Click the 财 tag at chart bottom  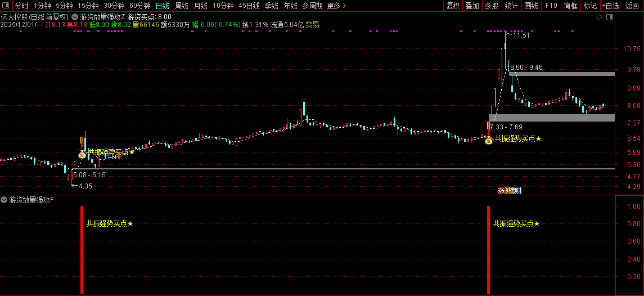tap(519, 191)
